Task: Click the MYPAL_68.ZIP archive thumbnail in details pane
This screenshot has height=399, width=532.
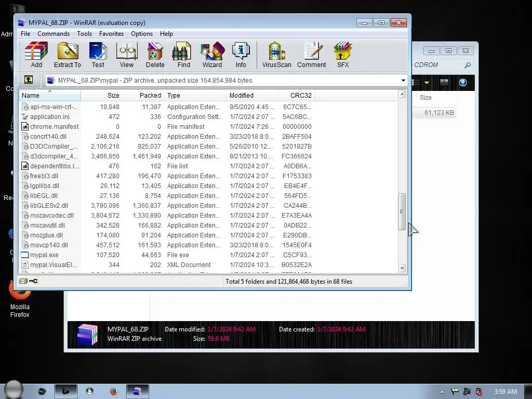Action: click(87, 335)
